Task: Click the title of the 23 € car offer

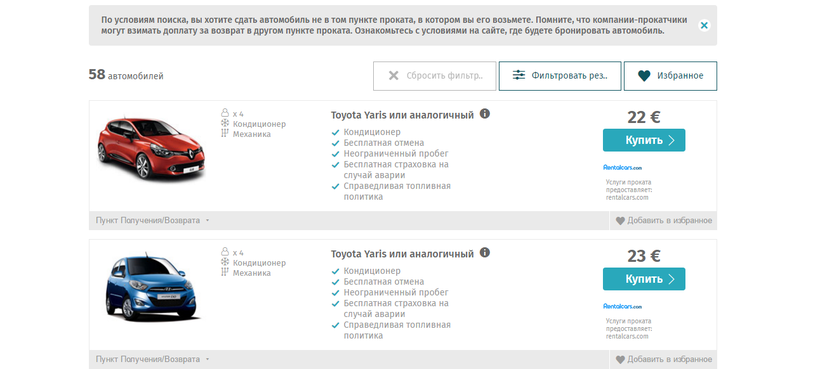Action: (402, 254)
